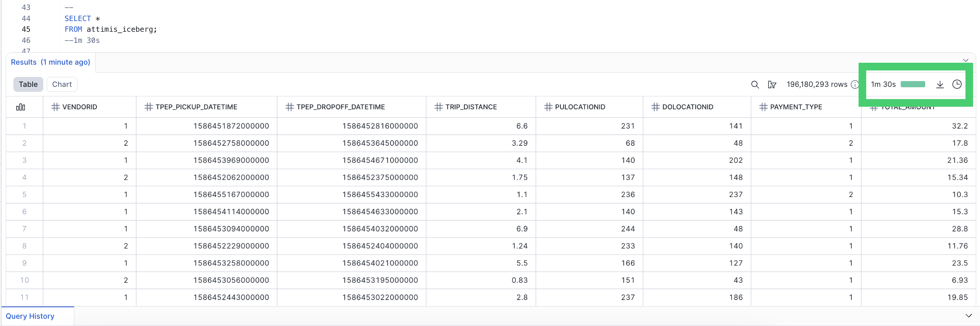Viewport: 980px width, 326px height.
Task: Click the VENDORID column type icon
Action: [x=56, y=107]
